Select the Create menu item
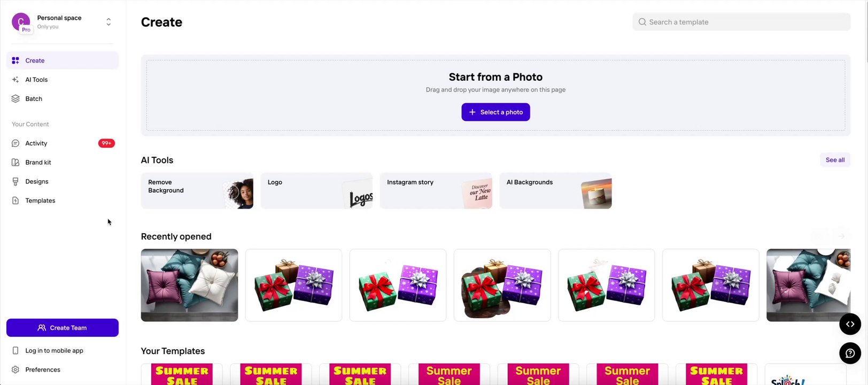This screenshot has width=868, height=385. [63, 60]
